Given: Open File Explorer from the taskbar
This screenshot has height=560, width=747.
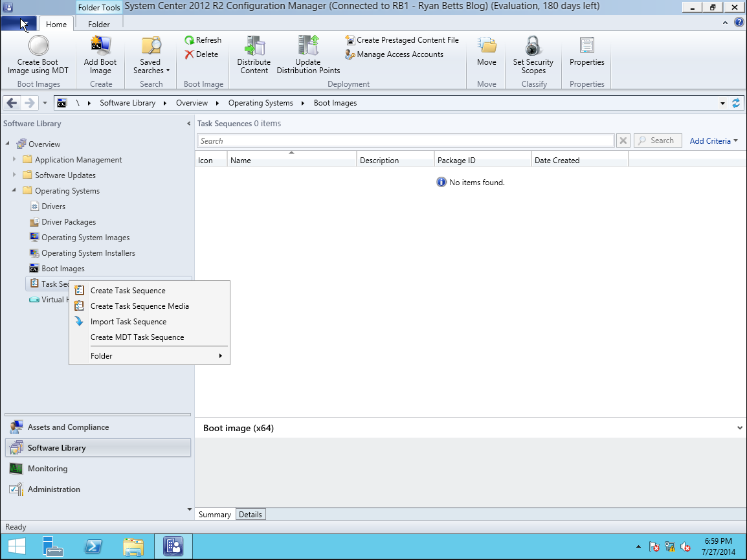Looking at the screenshot, I should pos(133,546).
